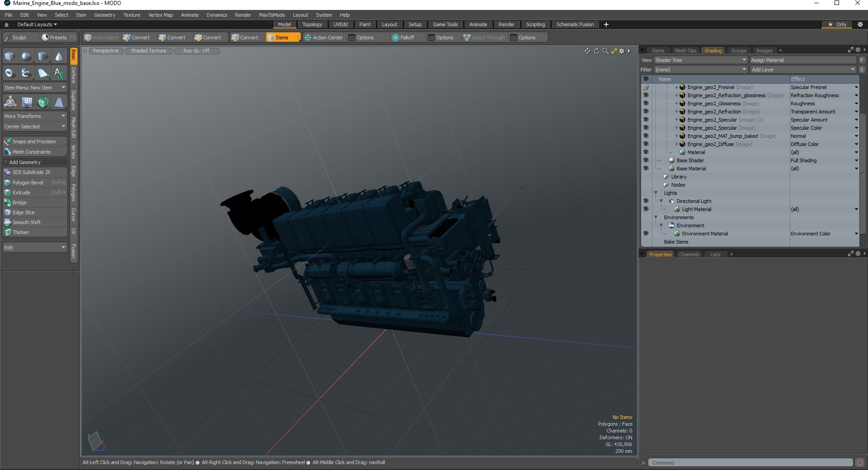Click the rotate viewport icon
Screen dimensions: 868x470
click(x=596, y=51)
